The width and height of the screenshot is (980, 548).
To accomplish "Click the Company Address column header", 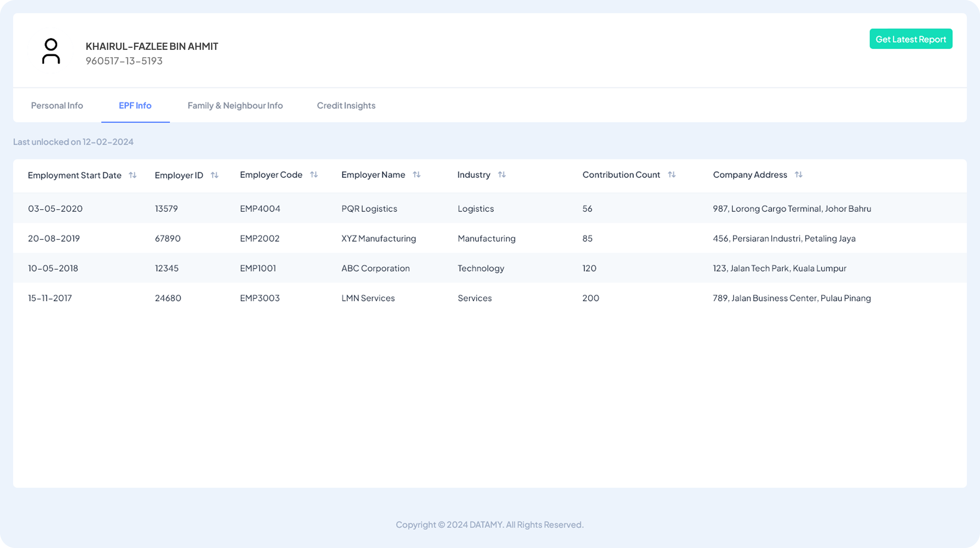I will coord(750,175).
